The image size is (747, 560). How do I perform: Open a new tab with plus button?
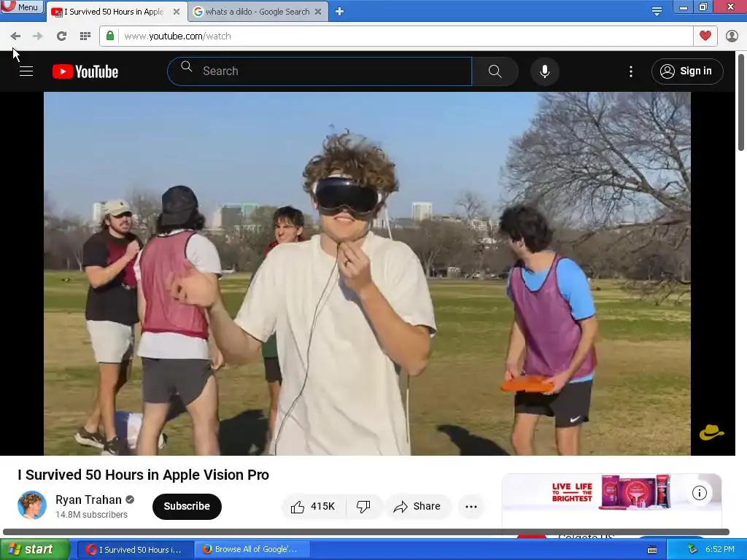click(x=340, y=12)
